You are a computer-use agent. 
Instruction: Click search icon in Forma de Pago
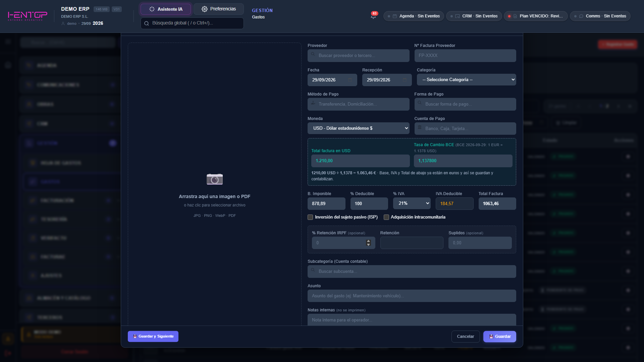pos(420,103)
